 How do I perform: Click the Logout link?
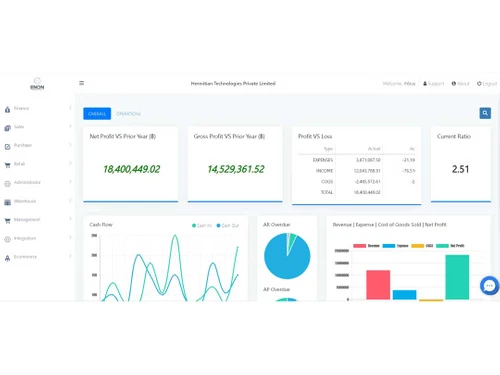(x=487, y=84)
